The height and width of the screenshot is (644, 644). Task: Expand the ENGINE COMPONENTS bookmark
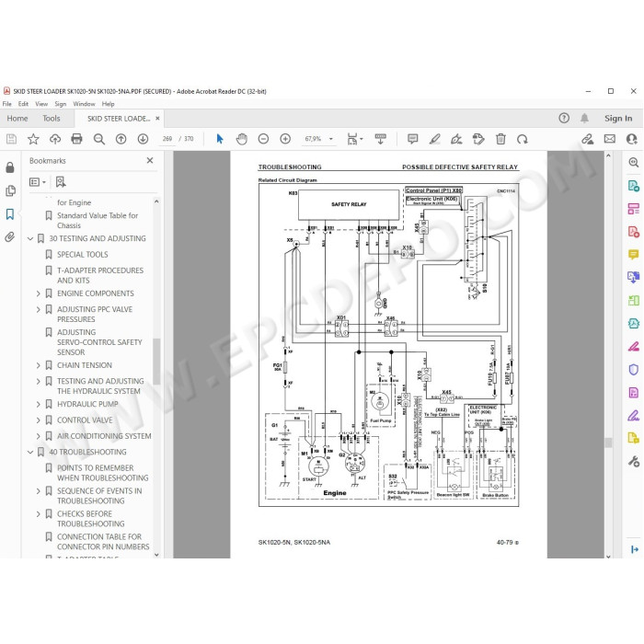click(39, 293)
